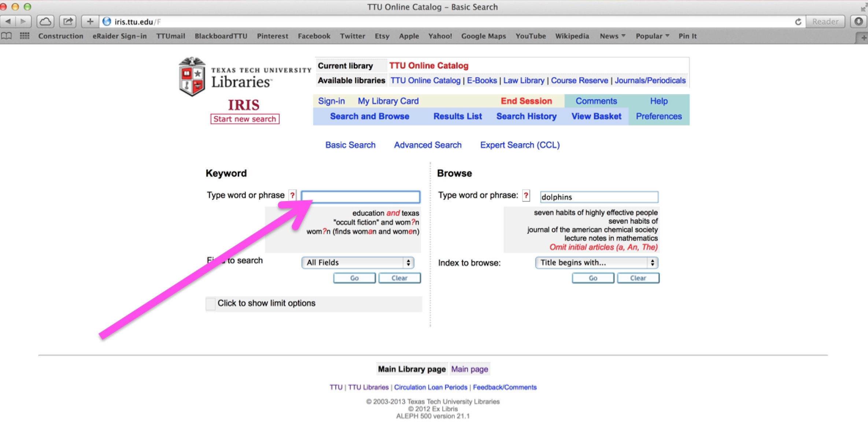Viewport: 868px width, 430px height.
Task: Click the Texas Tech Libraries logo
Action: pyautogui.click(x=244, y=77)
